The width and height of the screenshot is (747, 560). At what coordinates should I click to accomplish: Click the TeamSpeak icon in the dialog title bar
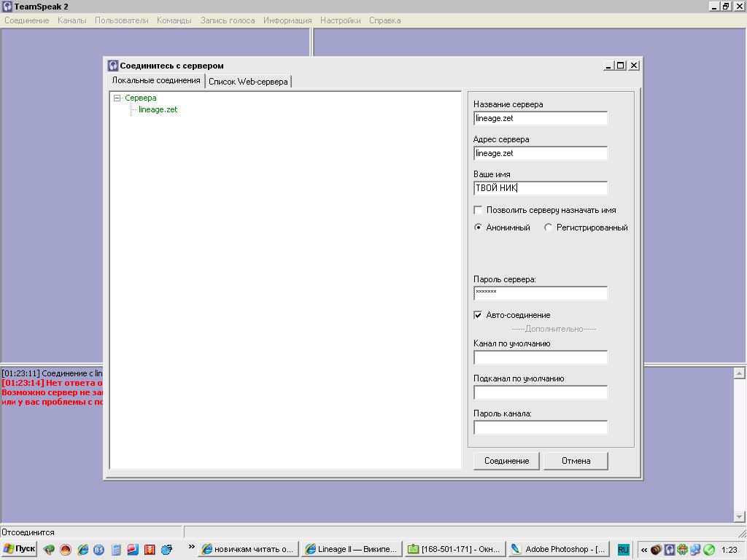(113, 66)
